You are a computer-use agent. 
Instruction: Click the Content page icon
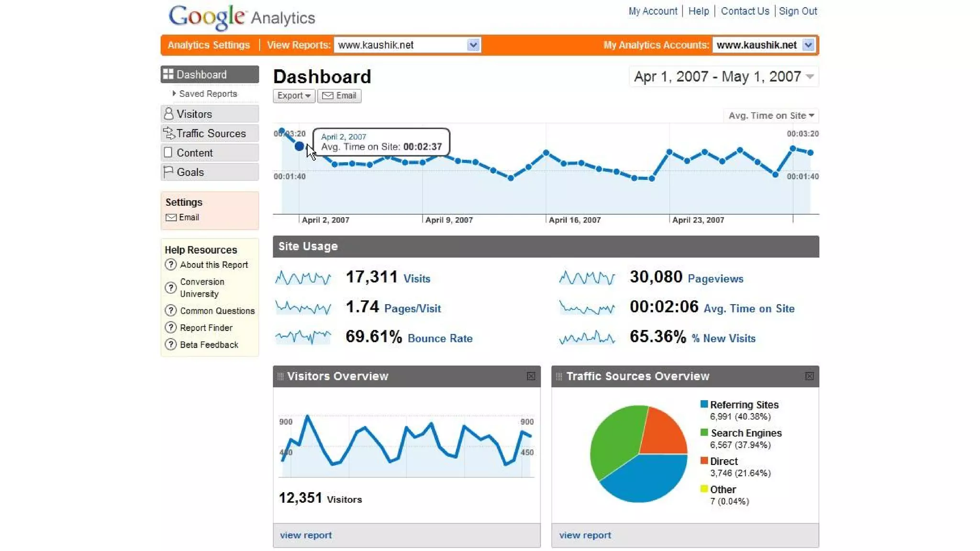pos(168,153)
